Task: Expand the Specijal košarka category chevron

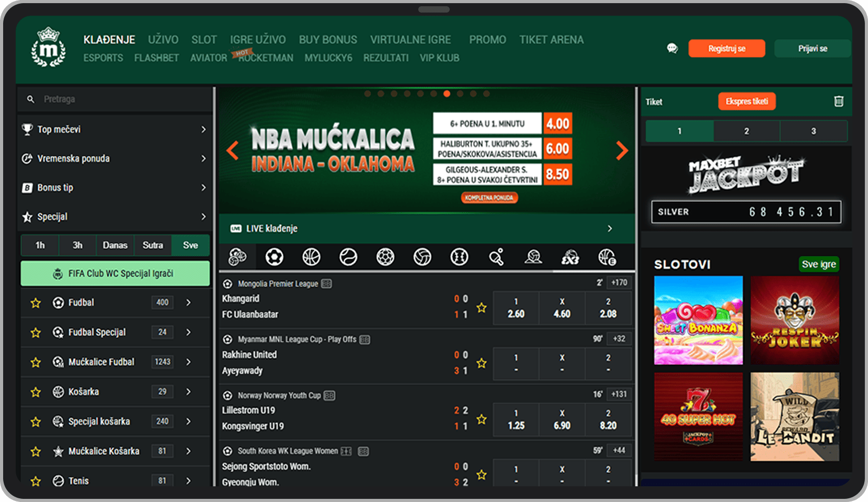Action: tap(188, 421)
